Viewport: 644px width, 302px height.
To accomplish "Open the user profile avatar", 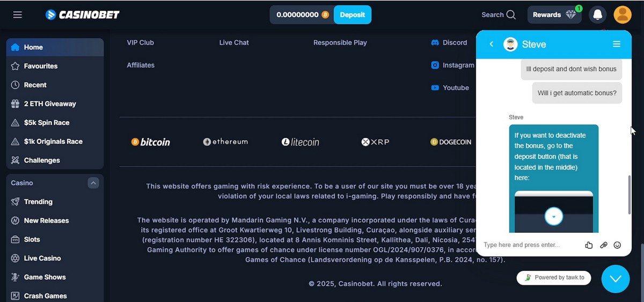I will click(x=623, y=15).
